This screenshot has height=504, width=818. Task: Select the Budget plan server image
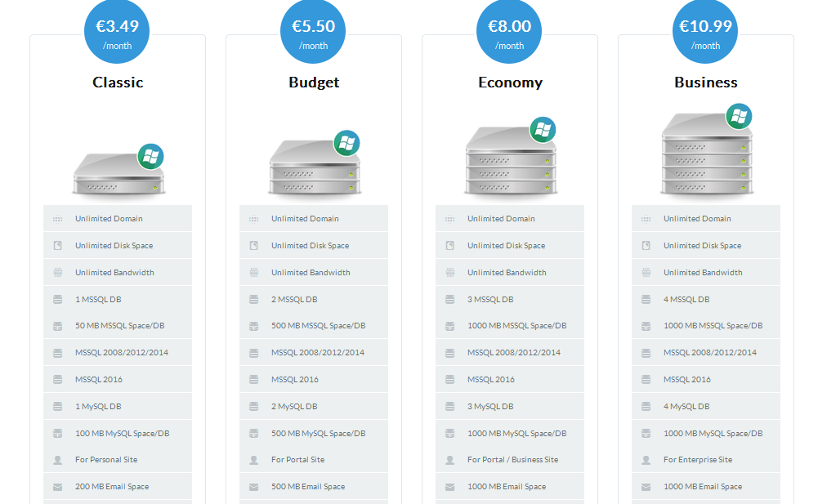tap(315, 167)
